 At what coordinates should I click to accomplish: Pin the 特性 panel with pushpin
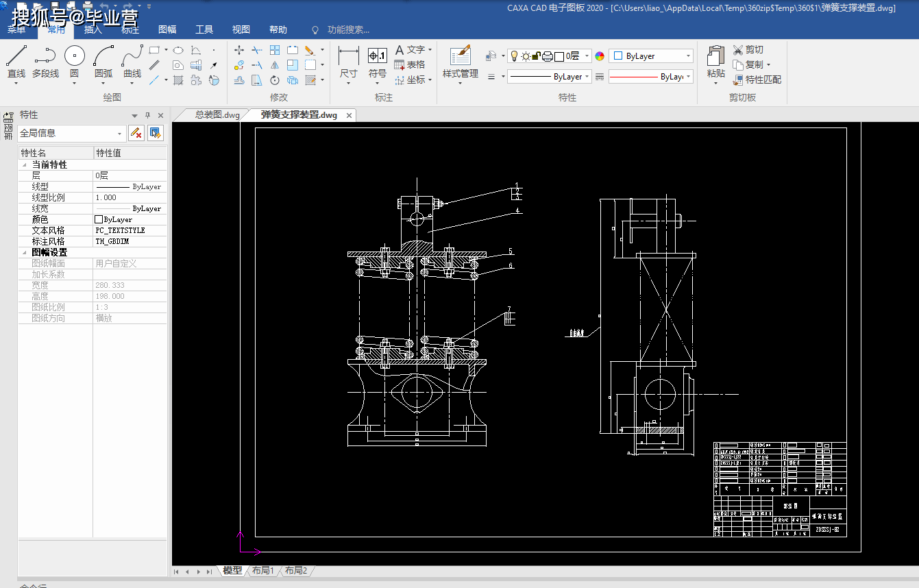(x=147, y=115)
